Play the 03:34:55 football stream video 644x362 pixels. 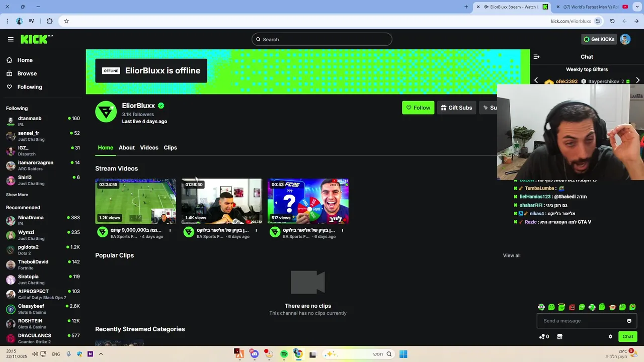pyautogui.click(x=136, y=201)
